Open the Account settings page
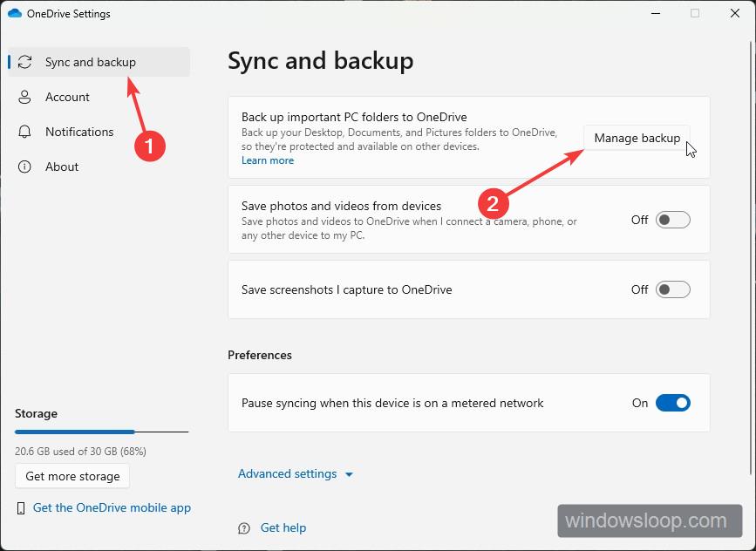The height and width of the screenshot is (551, 756). [67, 97]
